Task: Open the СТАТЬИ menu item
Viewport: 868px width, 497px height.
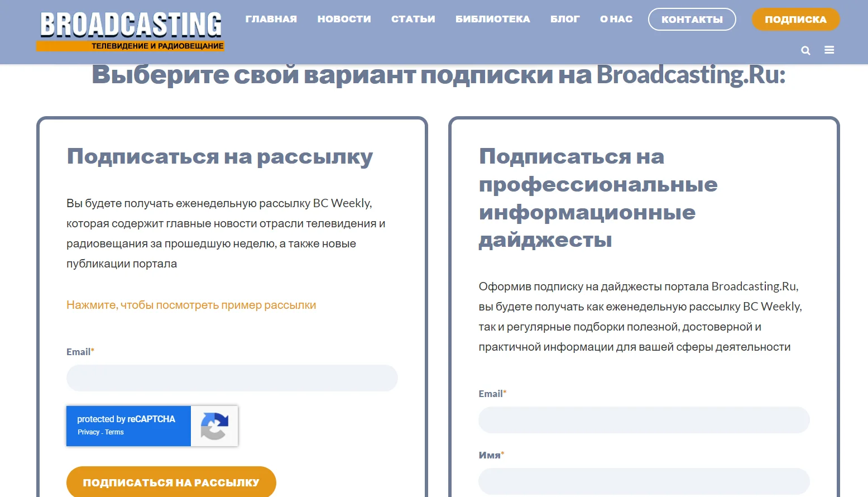Action: coord(413,19)
